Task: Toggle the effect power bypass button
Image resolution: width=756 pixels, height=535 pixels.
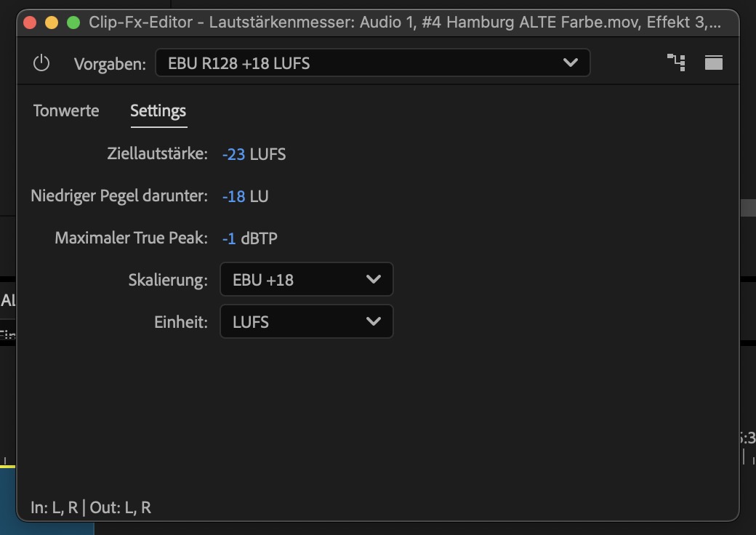Action: point(41,63)
